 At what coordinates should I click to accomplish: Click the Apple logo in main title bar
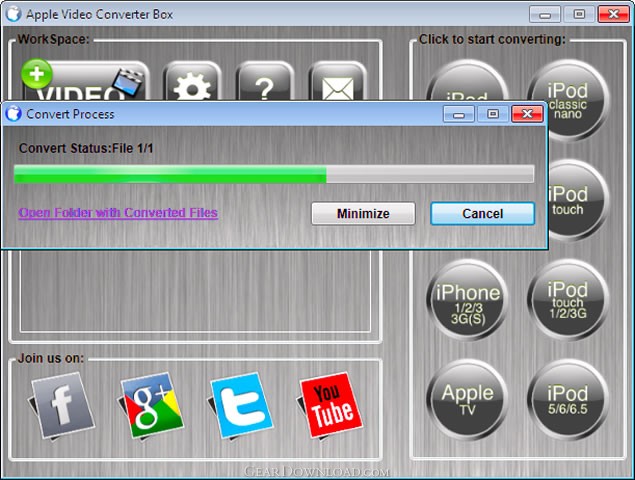(13, 13)
